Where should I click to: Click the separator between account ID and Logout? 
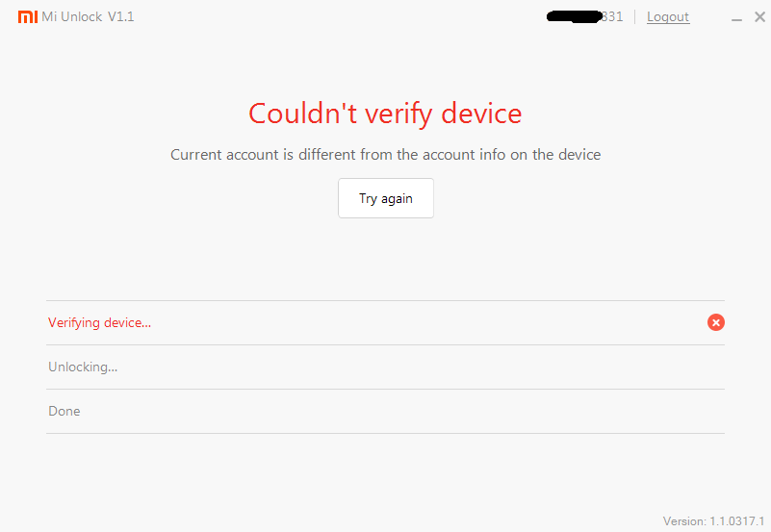634,17
